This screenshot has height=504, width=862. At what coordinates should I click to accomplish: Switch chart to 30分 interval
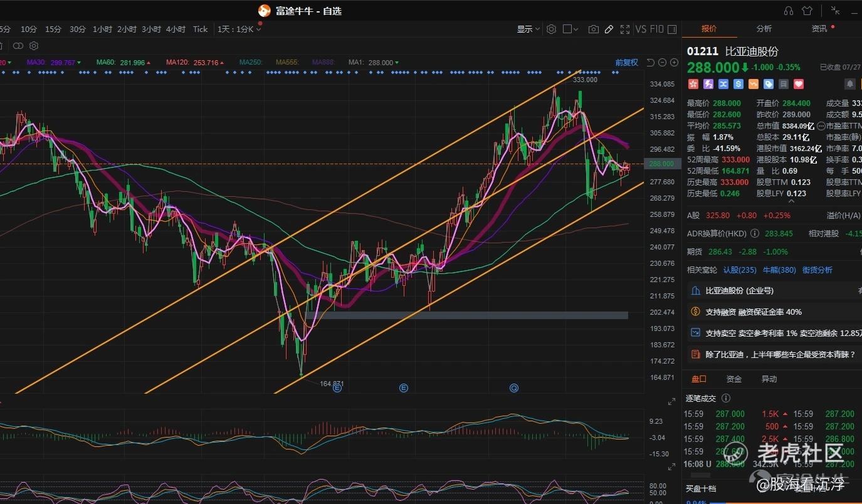point(78,29)
